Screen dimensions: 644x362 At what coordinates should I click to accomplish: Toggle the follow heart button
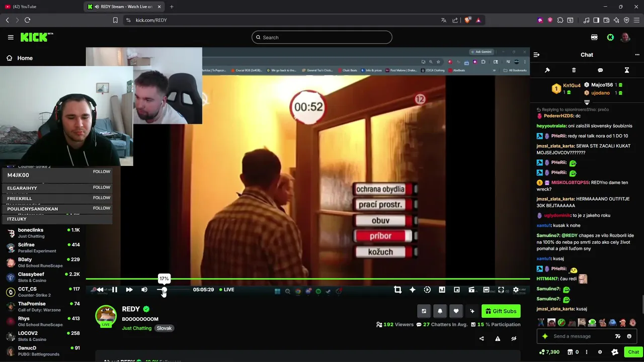point(456,311)
